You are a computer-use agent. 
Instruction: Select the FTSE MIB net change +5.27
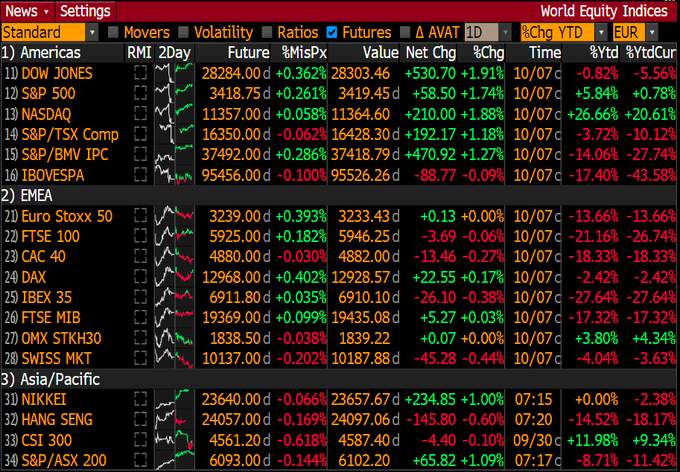pos(438,318)
